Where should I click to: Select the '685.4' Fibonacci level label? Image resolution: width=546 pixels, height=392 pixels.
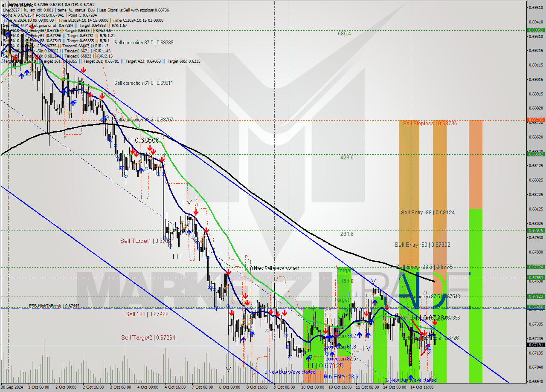(344, 33)
